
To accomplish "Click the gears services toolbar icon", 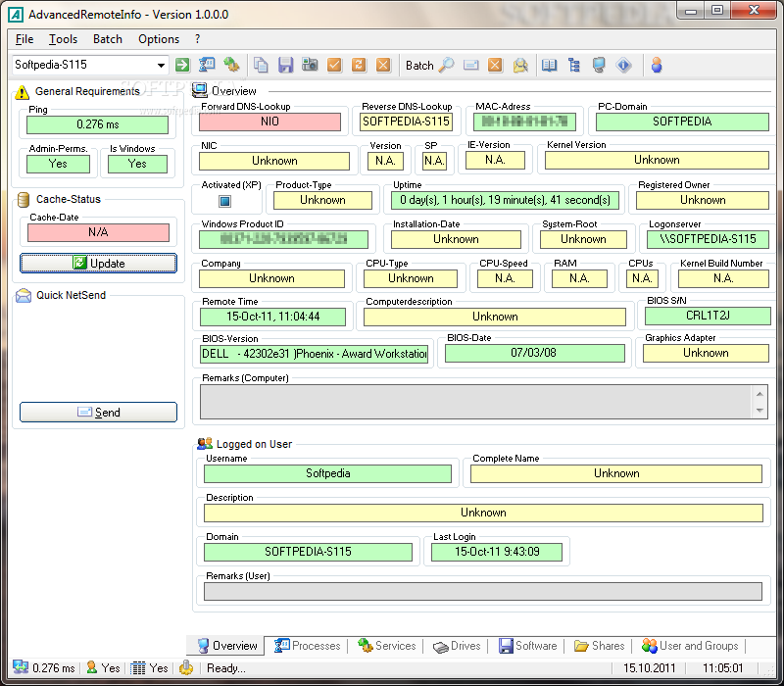I will tap(231, 65).
